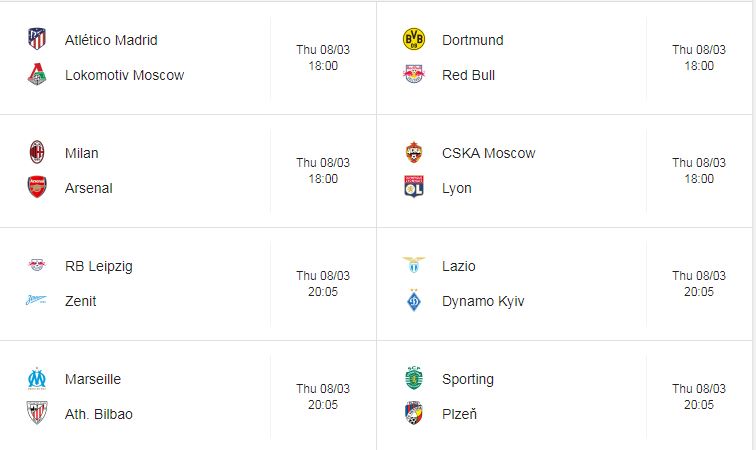756x450 pixels.
Task: Click the Dynamo Kyiv crest
Action: point(414,301)
